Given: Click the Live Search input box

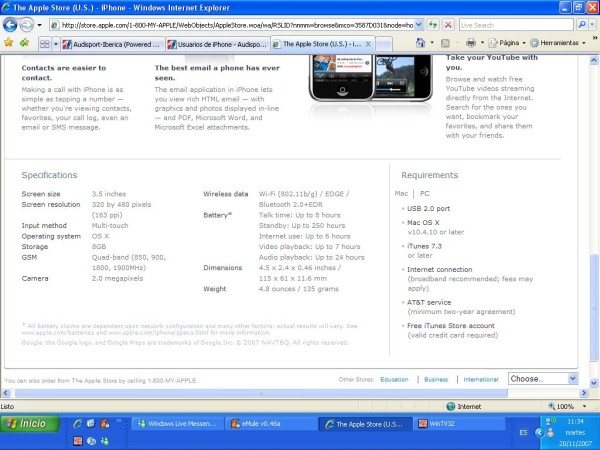Looking at the screenshot, I should click(x=516, y=25).
